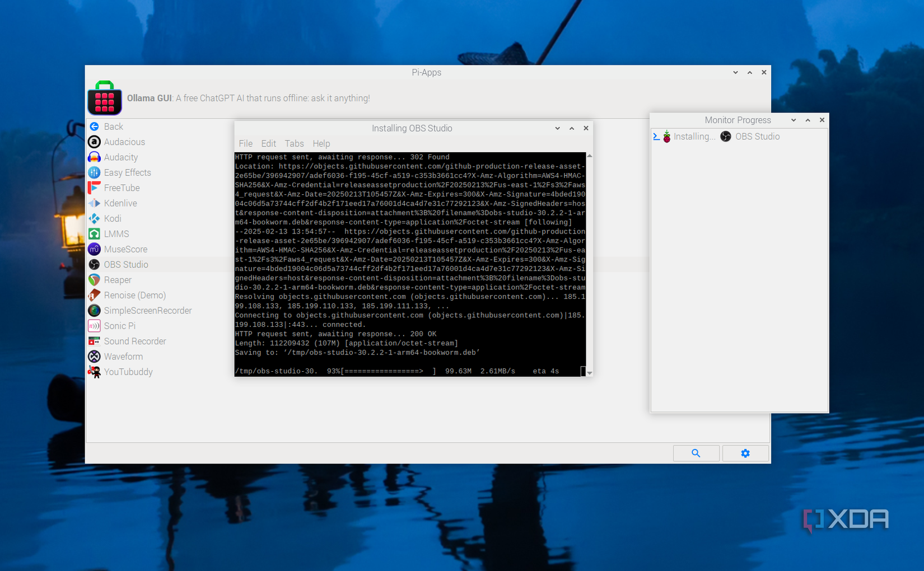Open the FreeTube entry
924x571 pixels.
pos(122,188)
